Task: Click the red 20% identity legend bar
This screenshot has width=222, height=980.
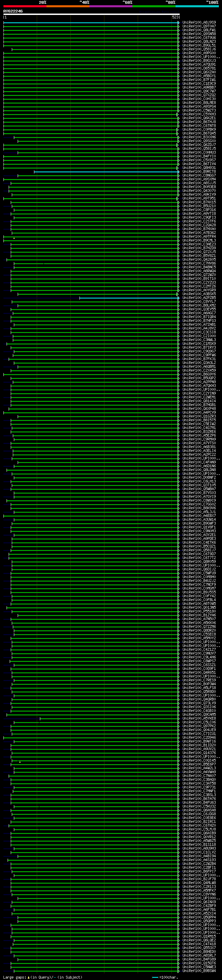Action: pyautogui.click(x=25, y=7)
